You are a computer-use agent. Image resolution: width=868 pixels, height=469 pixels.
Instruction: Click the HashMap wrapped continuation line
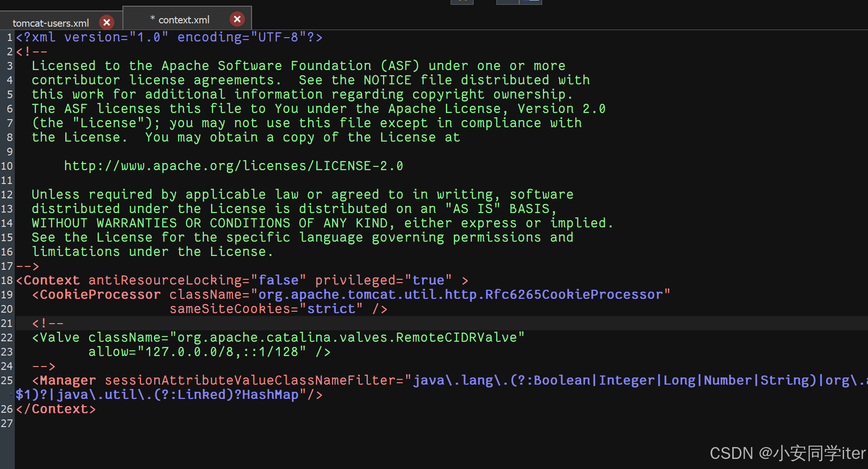click(169, 395)
